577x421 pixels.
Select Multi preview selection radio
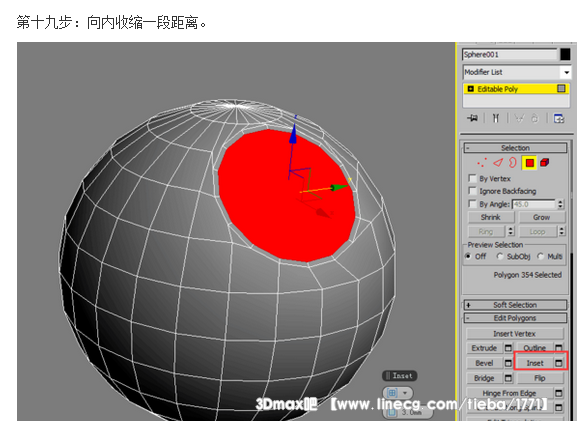pos(540,256)
